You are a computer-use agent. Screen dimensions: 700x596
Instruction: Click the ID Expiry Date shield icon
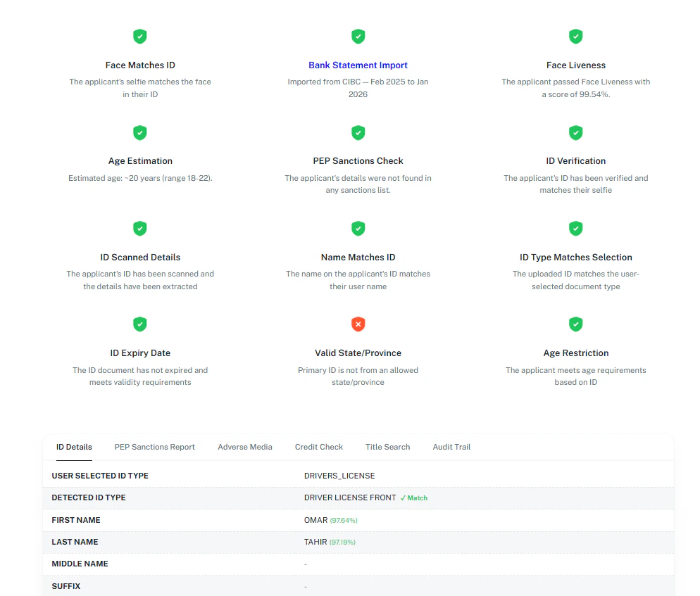[140, 324]
